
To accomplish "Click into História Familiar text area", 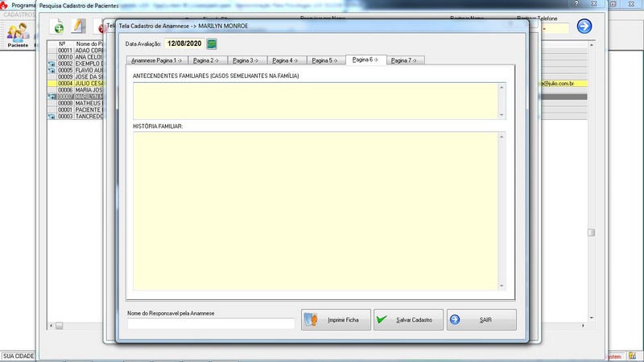I will [316, 212].
